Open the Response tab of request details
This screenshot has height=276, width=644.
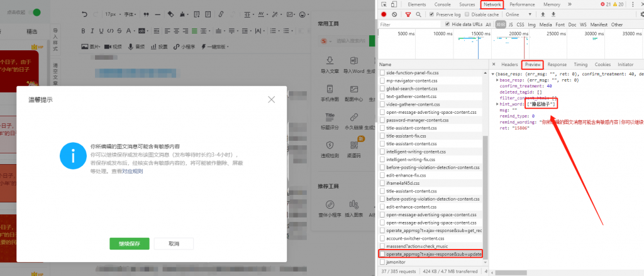pos(557,65)
